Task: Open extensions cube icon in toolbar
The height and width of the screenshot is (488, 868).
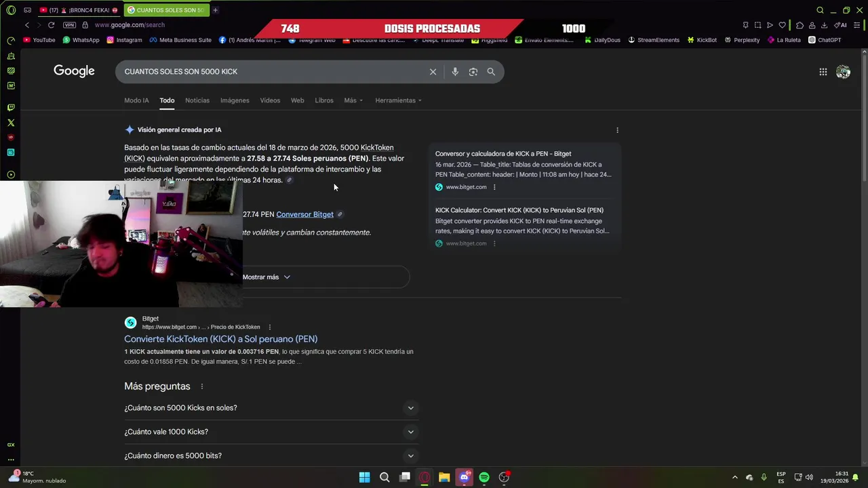Action: 800,25
